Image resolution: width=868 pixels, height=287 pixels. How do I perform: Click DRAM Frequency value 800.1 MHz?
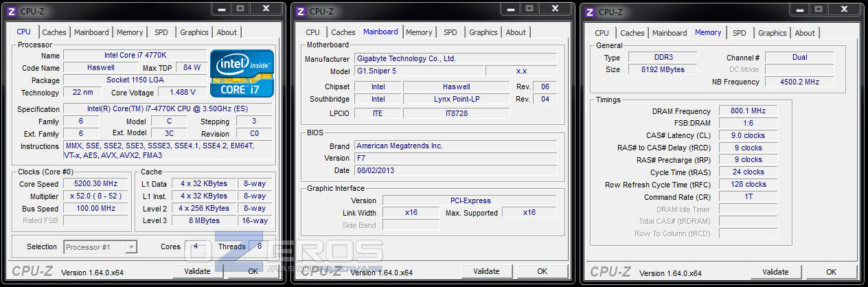point(749,111)
